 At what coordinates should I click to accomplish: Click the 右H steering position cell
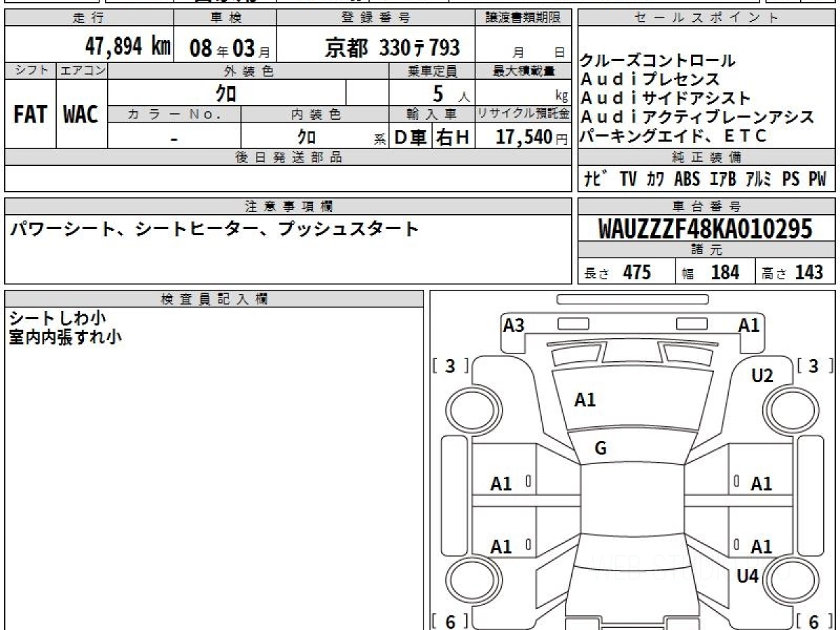[453, 138]
